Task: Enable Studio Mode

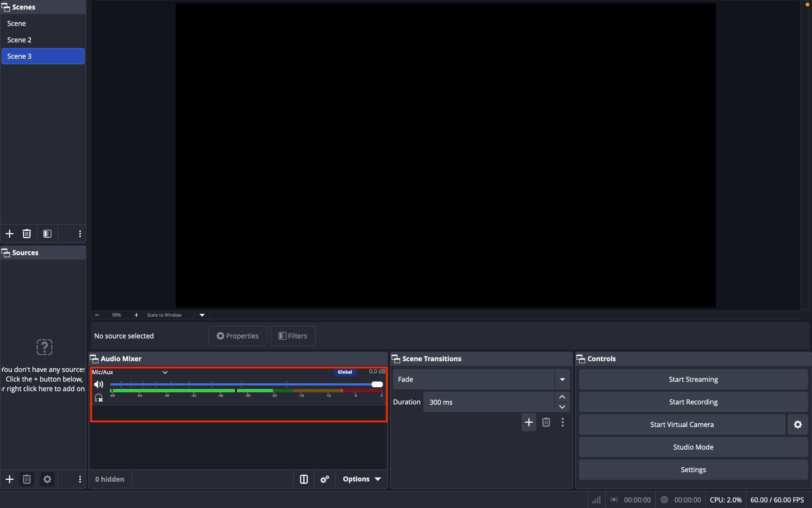Action: pyautogui.click(x=693, y=447)
